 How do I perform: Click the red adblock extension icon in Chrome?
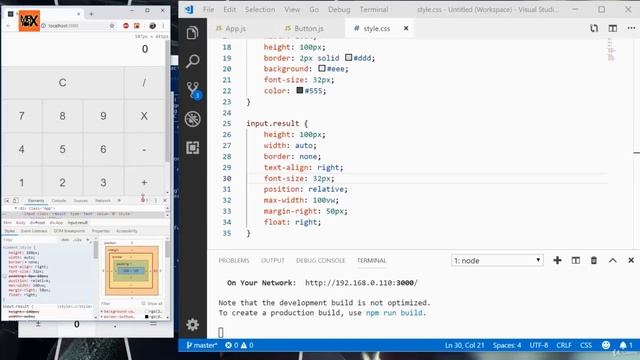tap(126, 26)
